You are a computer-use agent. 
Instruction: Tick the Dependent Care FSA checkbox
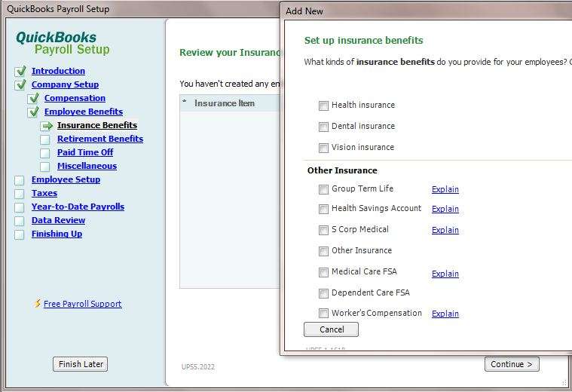(x=323, y=293)
